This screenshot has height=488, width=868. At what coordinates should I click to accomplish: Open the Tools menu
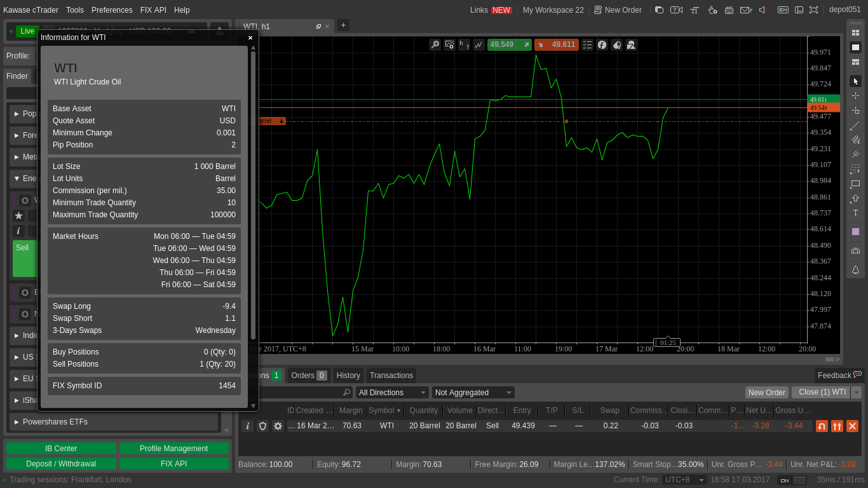(x=75, y=10)
